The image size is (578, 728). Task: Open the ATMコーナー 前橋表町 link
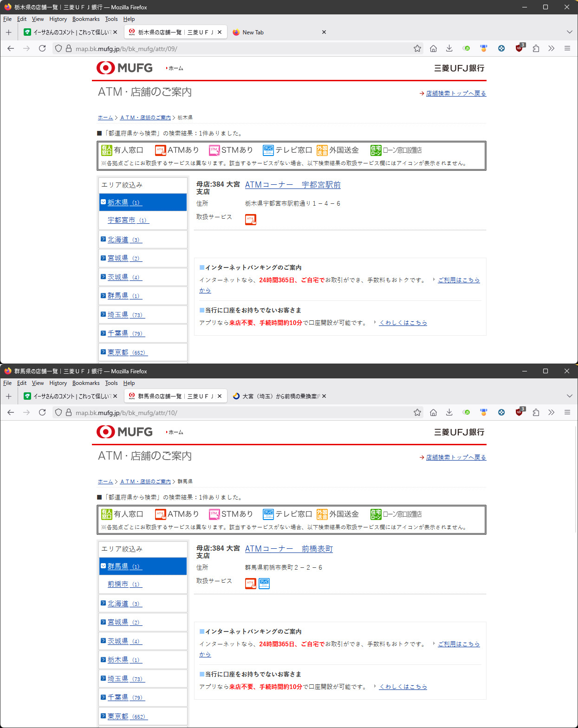pos(289,549)
